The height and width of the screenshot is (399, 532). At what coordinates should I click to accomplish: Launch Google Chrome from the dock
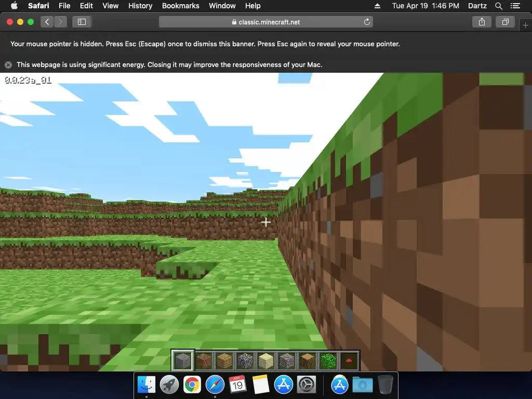(192, 385)
